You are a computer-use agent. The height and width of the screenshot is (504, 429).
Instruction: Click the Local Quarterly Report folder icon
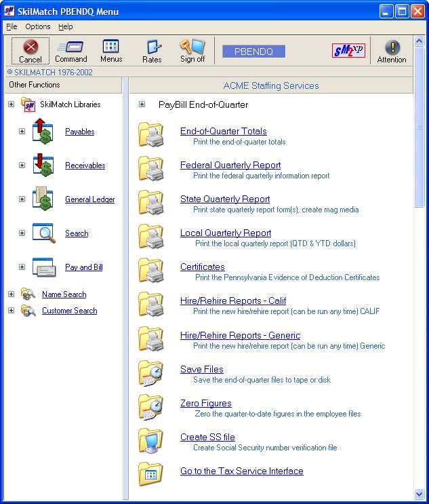tap(151, 236)
